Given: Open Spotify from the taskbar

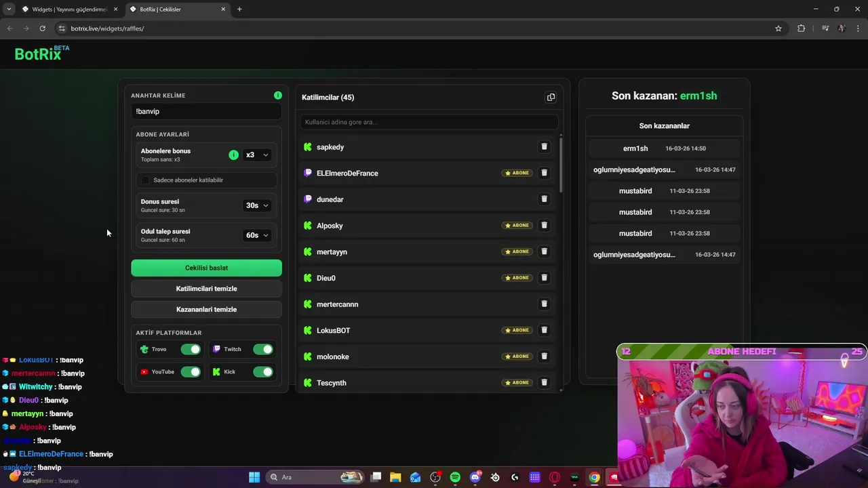Looking at the screenshot, I should click(455, 477).
